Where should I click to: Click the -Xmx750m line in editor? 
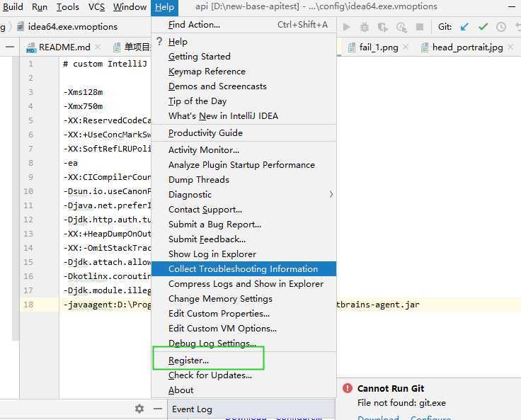83,106
